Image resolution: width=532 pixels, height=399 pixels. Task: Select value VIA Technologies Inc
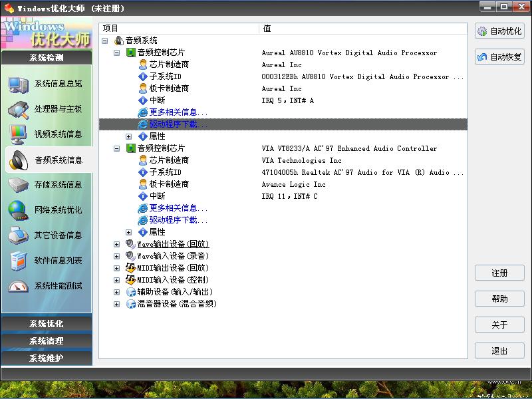(301, 160)
